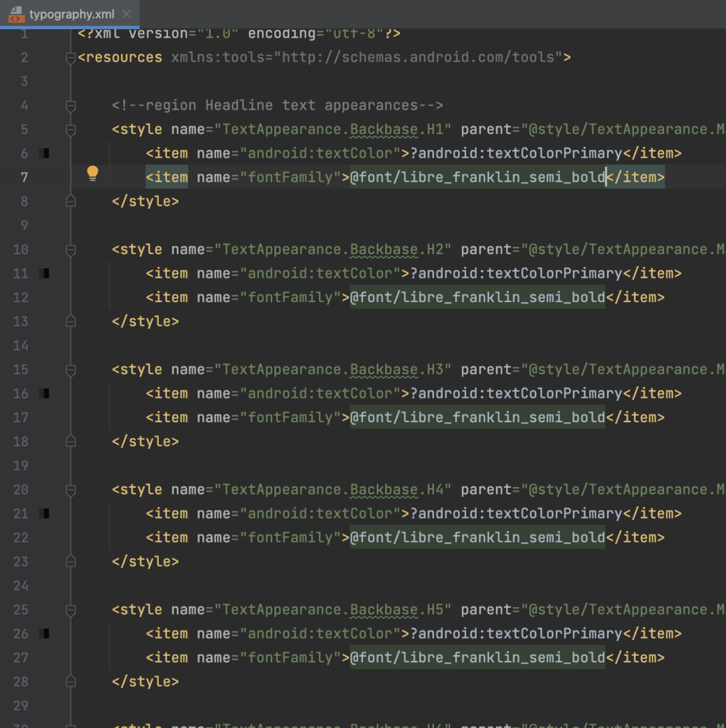Screen dimensions: 726x728
Task: Click gutter color preview on line 21
Action: point(45,514)
